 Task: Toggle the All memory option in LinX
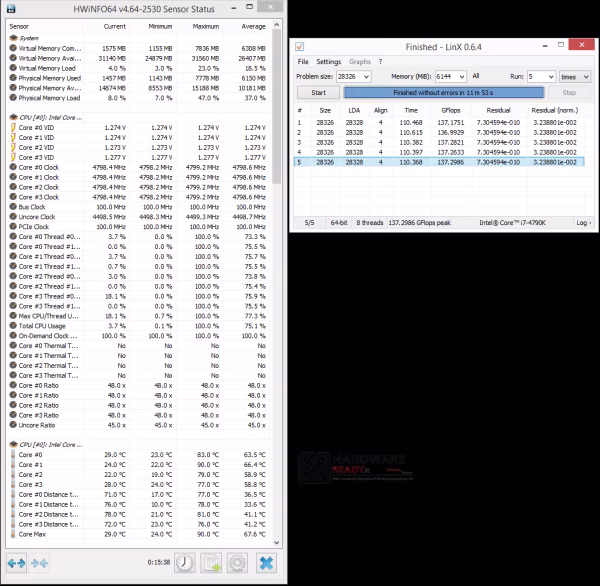coord(476,76)
